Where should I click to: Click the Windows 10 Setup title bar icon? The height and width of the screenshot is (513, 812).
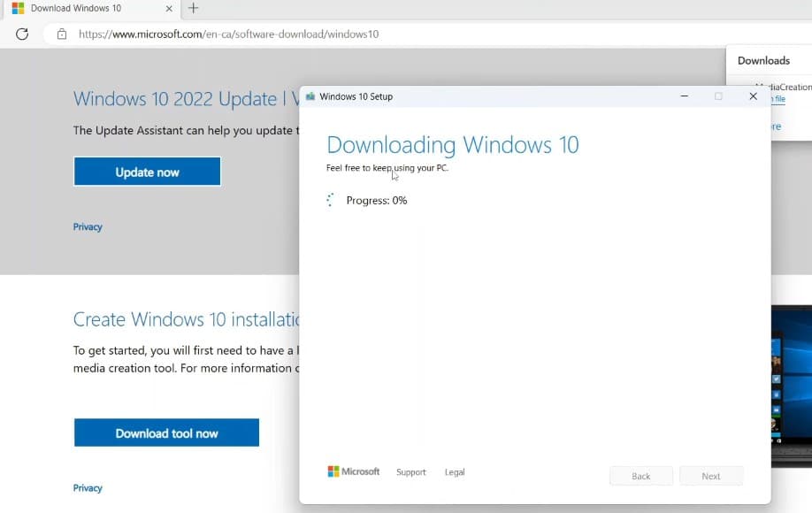(x=310, y=96)
